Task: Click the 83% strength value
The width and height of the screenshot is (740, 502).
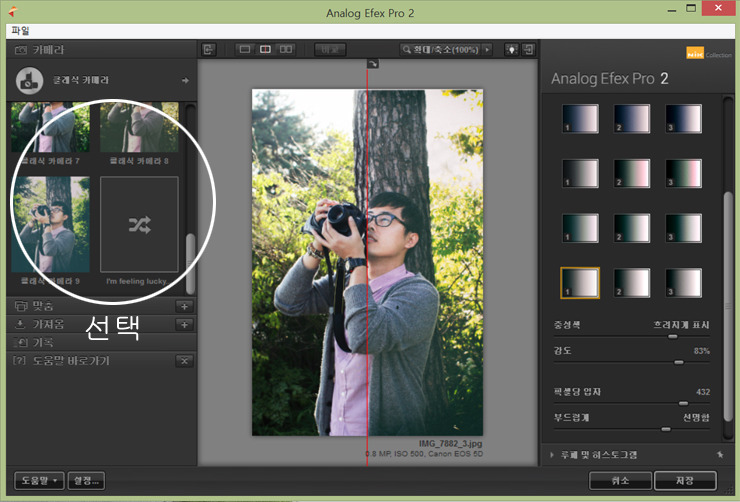Action: [x=702, y=351]
